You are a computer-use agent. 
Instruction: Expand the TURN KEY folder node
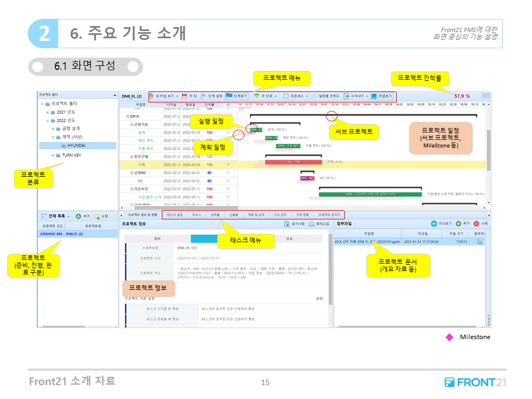(53, 155)
